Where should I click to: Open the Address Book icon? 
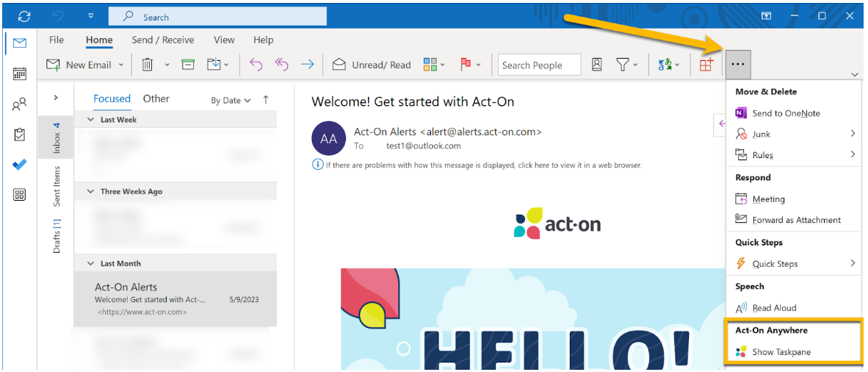pyautogui.click(x=597, y=65)
